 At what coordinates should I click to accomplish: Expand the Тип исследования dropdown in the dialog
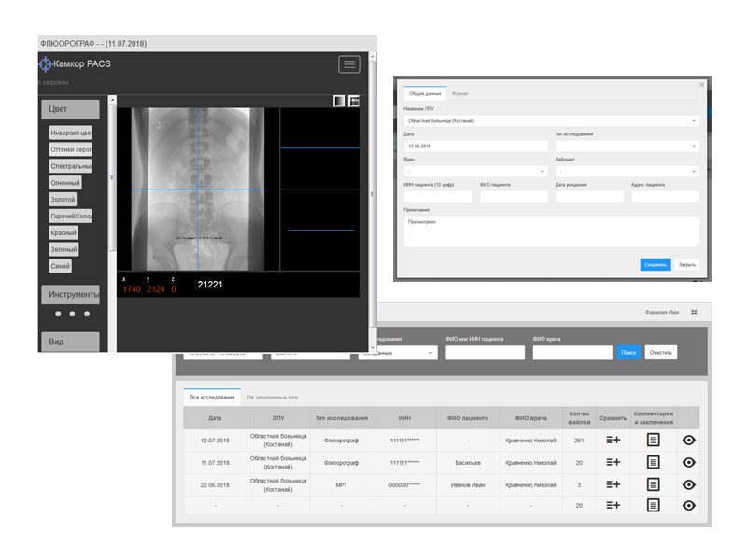coord(626,147)
